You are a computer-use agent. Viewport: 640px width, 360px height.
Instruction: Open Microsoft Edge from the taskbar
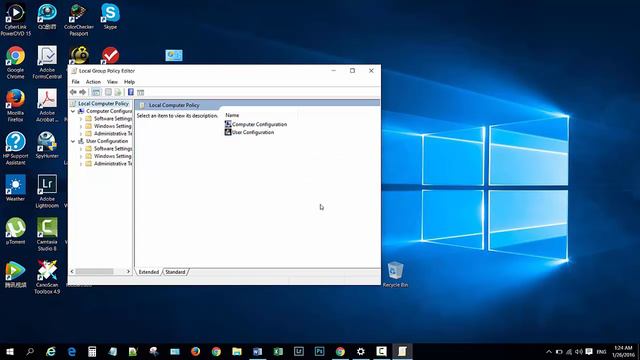tap(72, 351)
